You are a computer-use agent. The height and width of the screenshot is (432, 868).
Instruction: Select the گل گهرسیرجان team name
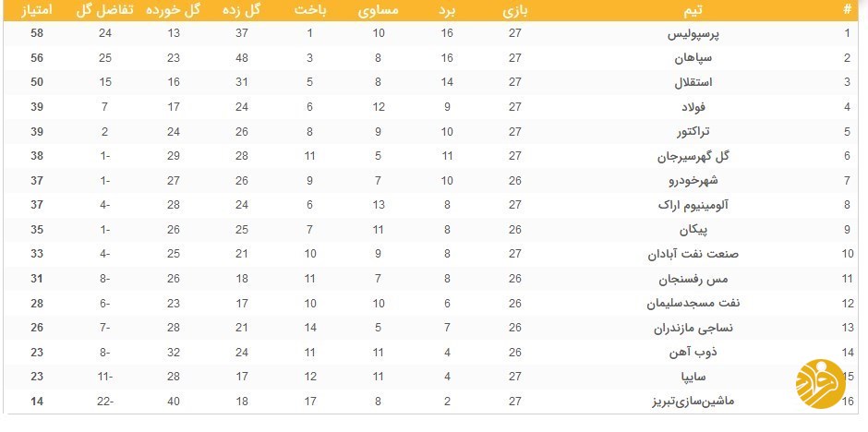tap(693, 157)
